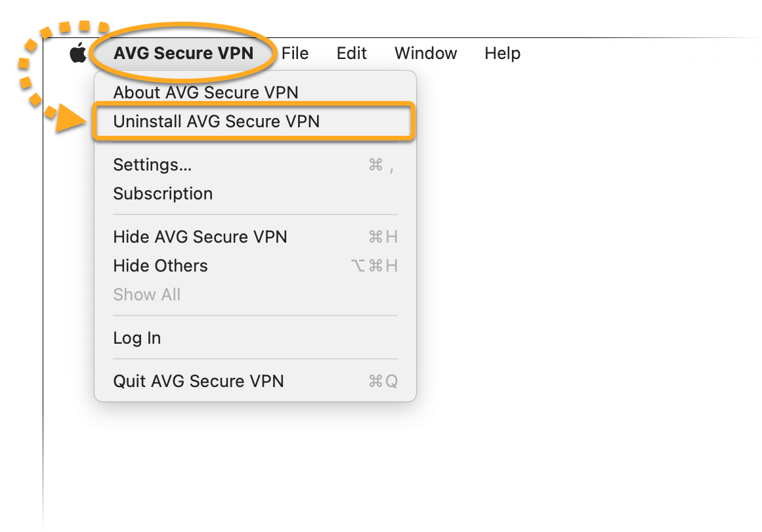Open Settings… from the app menu
This screenshot has width=762, height=532.
point(152,165)
